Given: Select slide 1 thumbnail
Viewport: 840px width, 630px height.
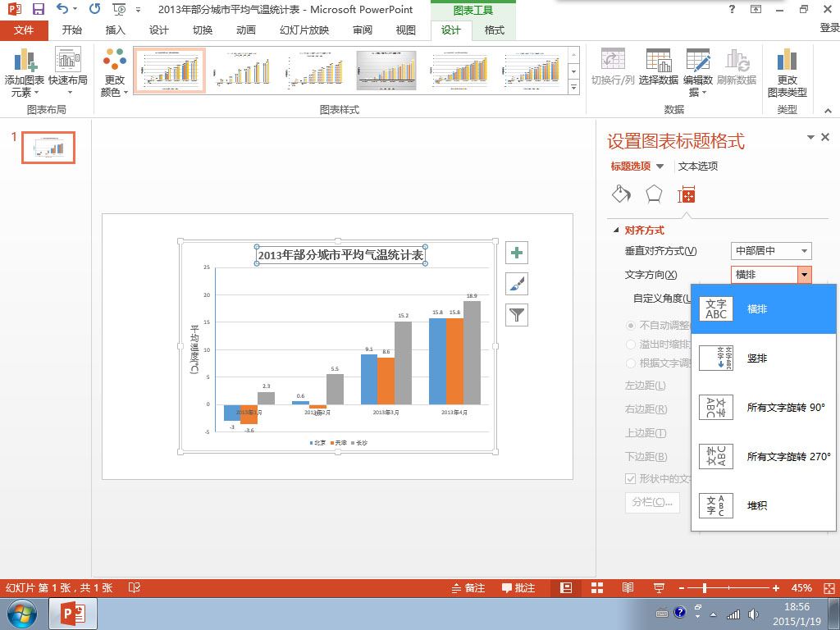Looking at the screenshot, I should point(48,148).
